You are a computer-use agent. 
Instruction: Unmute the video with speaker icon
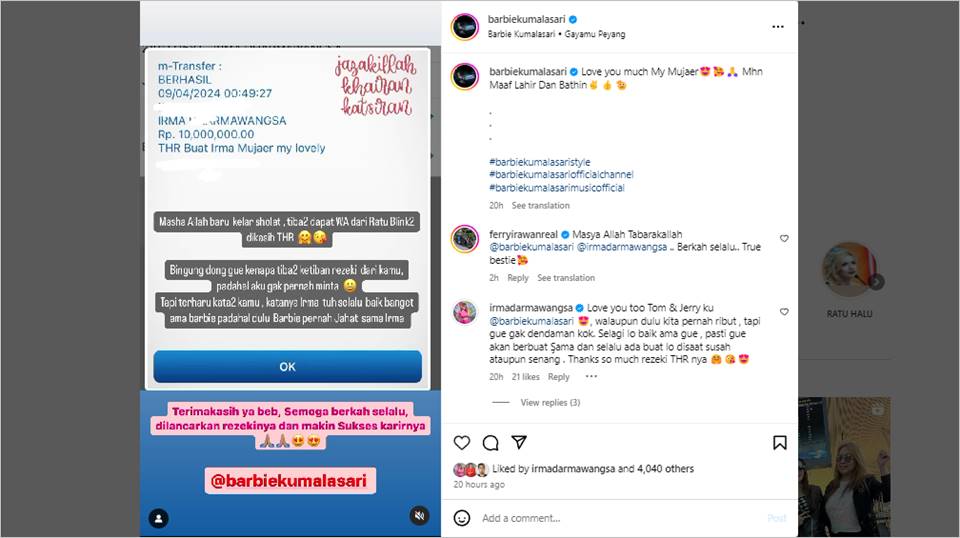click(419, 516)
